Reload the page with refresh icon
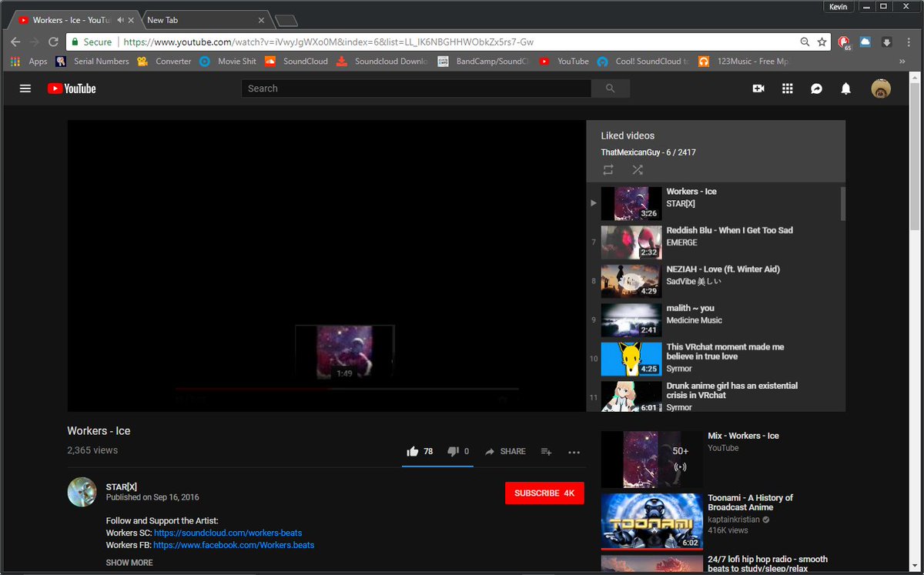This screenshot has height=575, width=924. tap(53, 42)
